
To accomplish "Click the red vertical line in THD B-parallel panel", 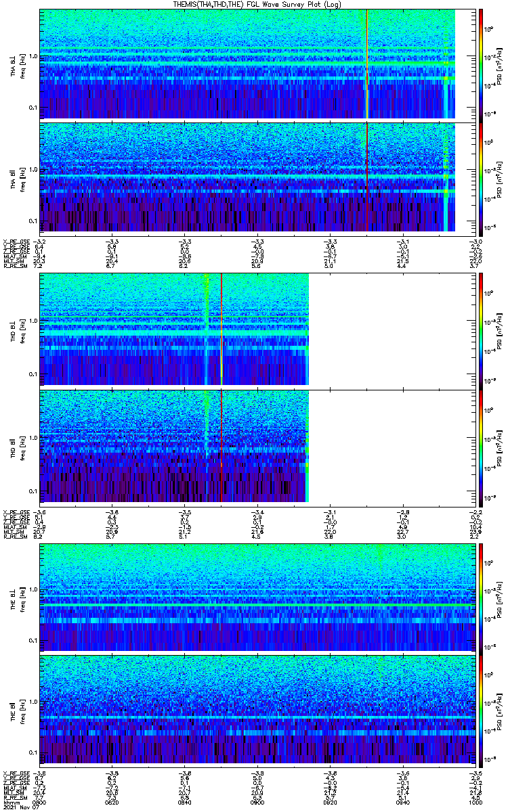I will coord(221,445).
